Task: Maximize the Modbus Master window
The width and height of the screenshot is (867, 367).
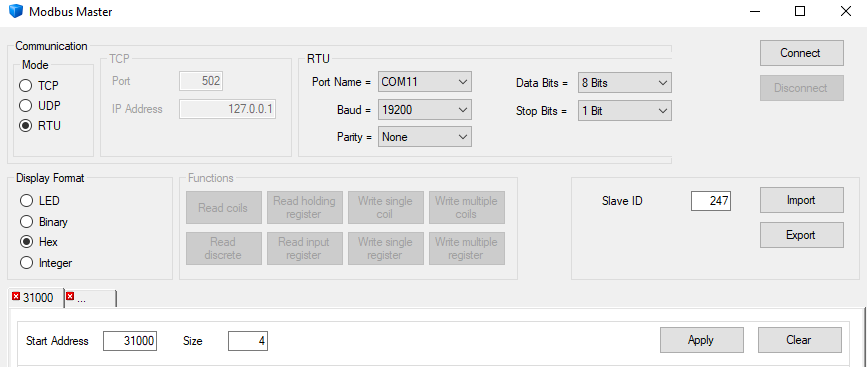Action: point(800,11)
